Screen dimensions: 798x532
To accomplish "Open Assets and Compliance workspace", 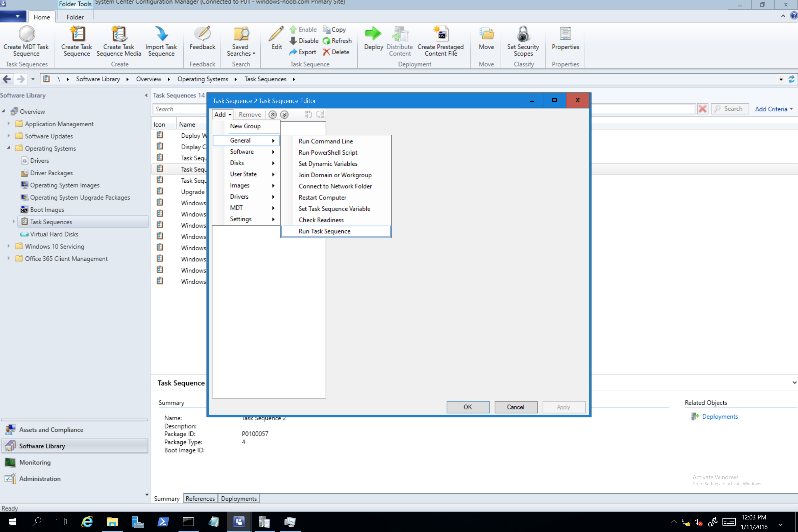I will (75, 430).
